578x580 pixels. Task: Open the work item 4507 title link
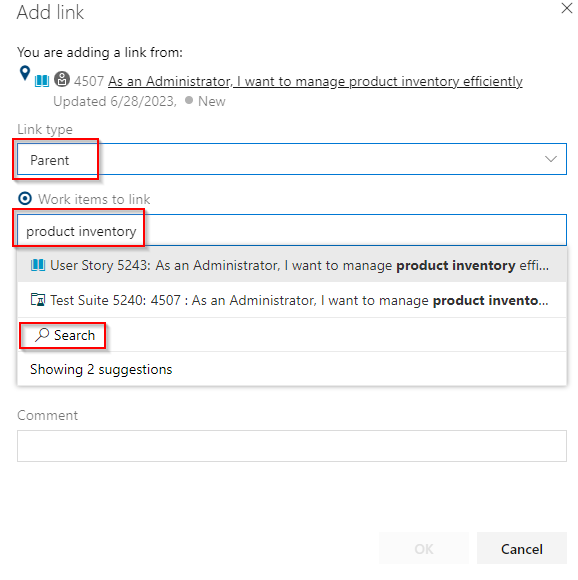point(315,81)
